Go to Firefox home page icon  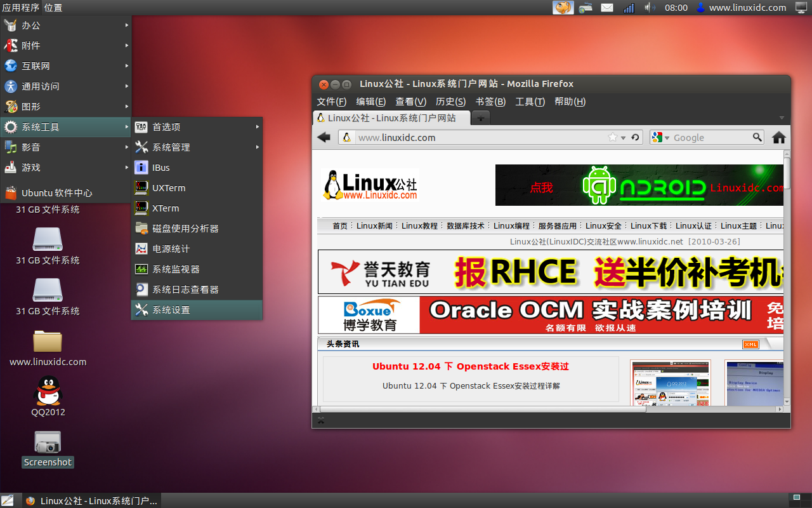click(x=779, y=137)
